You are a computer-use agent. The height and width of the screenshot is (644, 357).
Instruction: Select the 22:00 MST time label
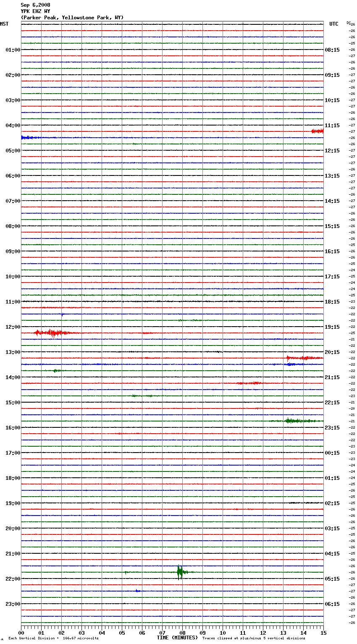13,579
